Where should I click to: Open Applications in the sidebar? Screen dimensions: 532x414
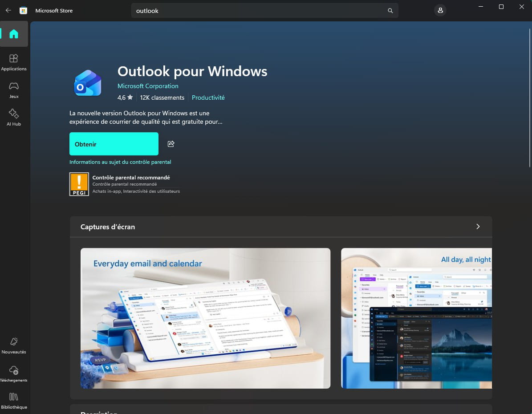pos(14,62)
